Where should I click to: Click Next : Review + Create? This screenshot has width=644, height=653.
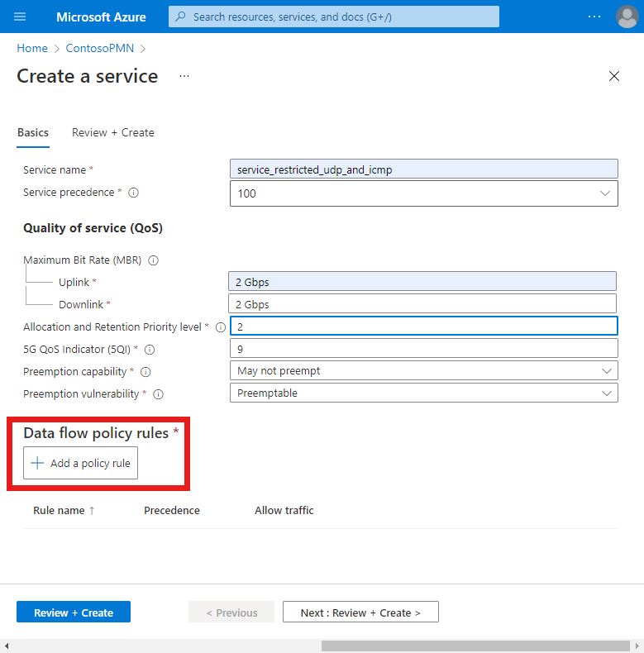[360, 612]
